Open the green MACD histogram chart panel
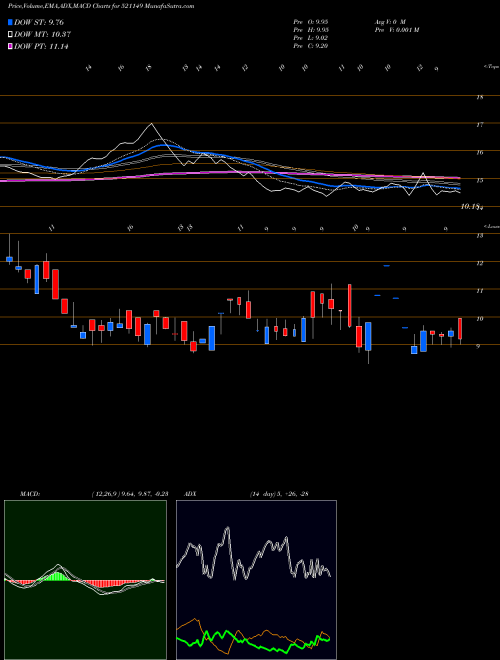Screen dimensions: 500x660 tap(85, 580)
